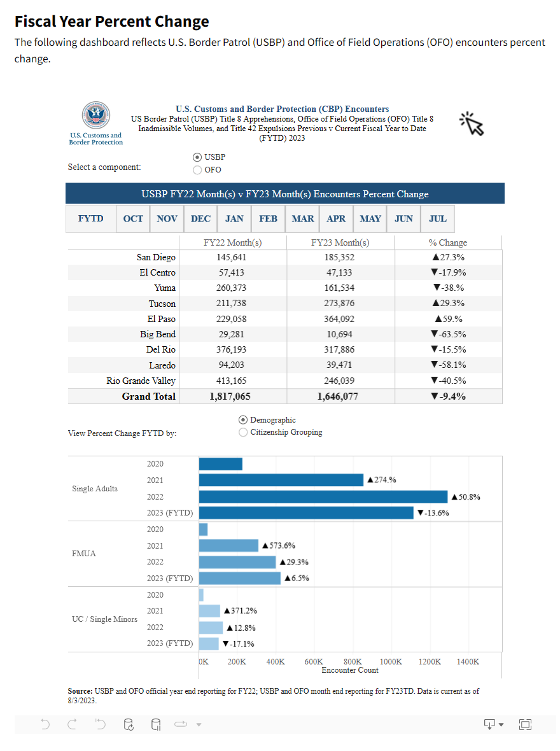
Task: Select the USBP component radio button
Action: tap(197, 157)
